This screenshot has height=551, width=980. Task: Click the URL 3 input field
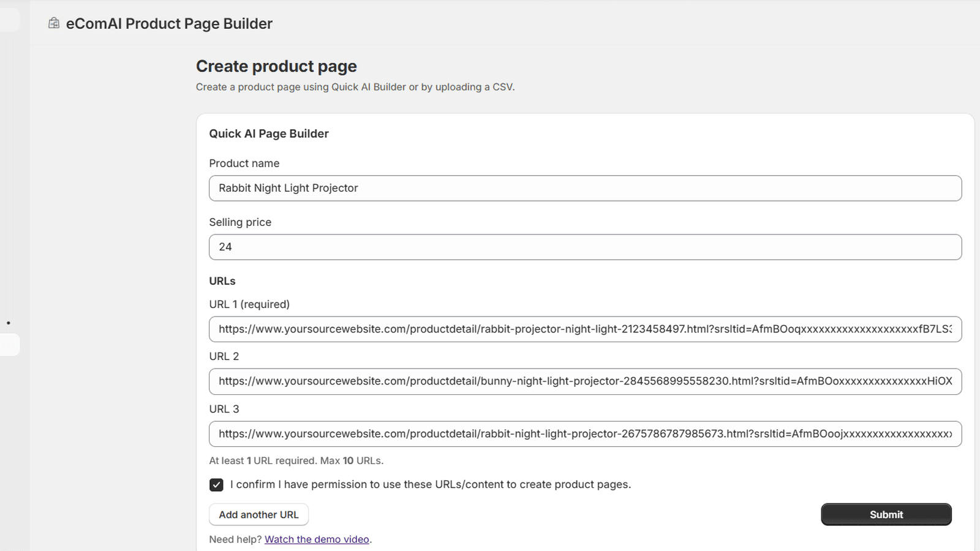pyautogui.click(x=585, y=433)
